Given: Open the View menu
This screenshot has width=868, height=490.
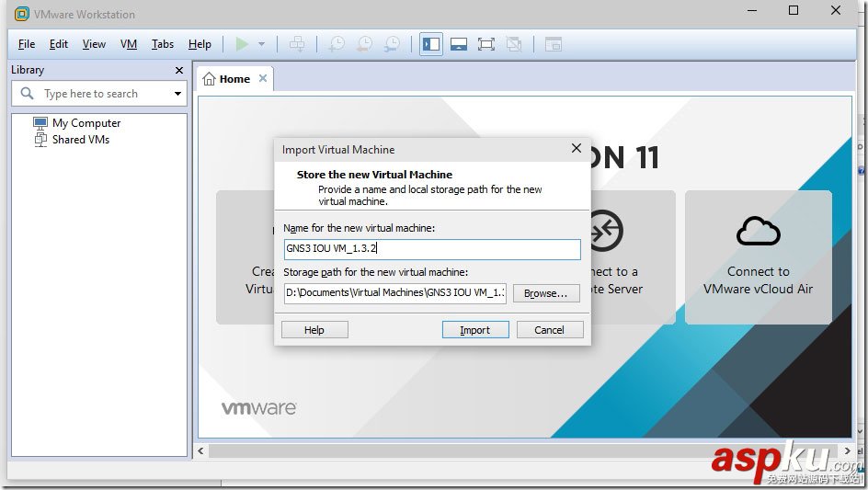Looking at the screenshot, I should pyautogui.click(x=94, y=44).
